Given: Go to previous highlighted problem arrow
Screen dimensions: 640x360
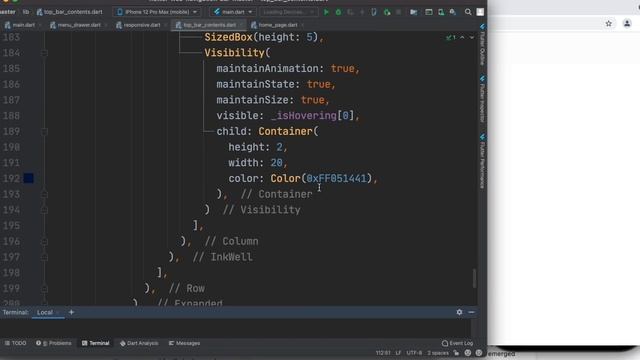Looking at the screenshot, I should [x=462, y=38].
